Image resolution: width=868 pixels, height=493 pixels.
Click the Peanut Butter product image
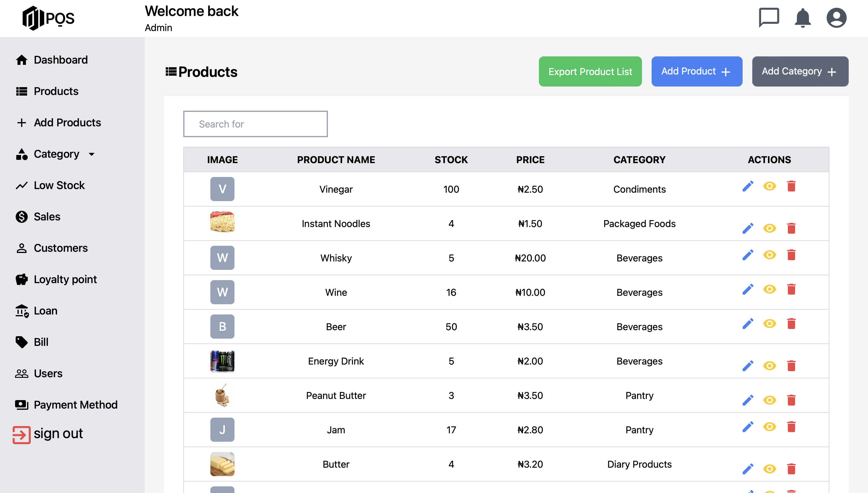[222, 396]
